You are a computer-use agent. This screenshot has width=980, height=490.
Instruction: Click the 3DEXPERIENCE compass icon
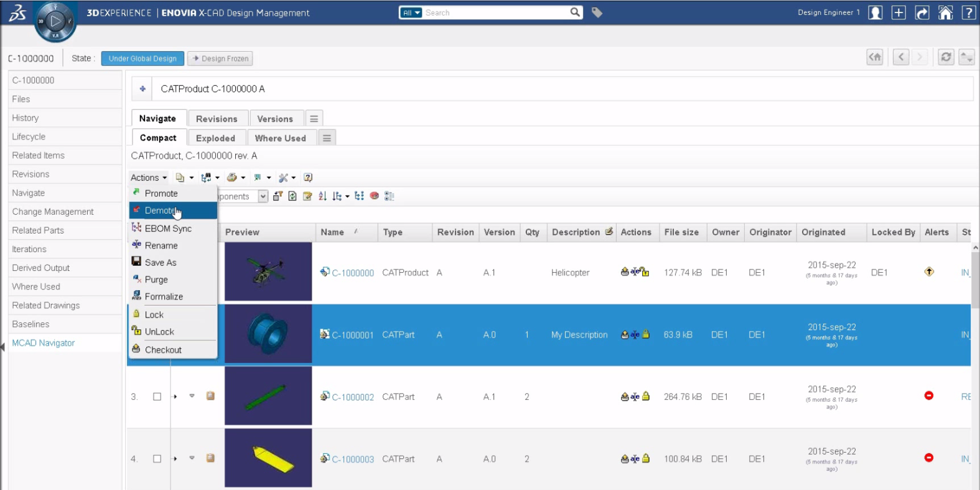pos(55,21)
